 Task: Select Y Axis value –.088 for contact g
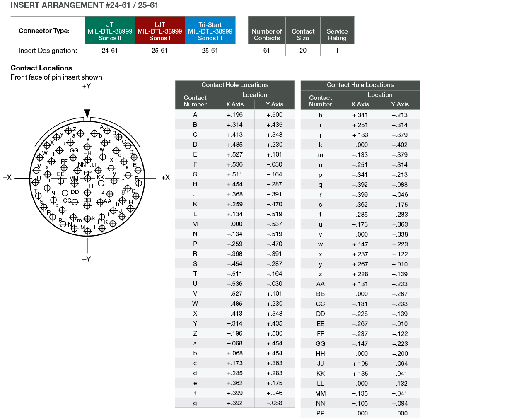coord(274,403)
